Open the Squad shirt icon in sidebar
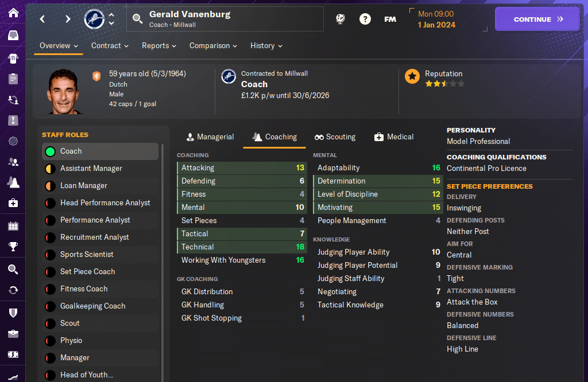Viewport: 588px width, 382px height. [x=13, y=58]
